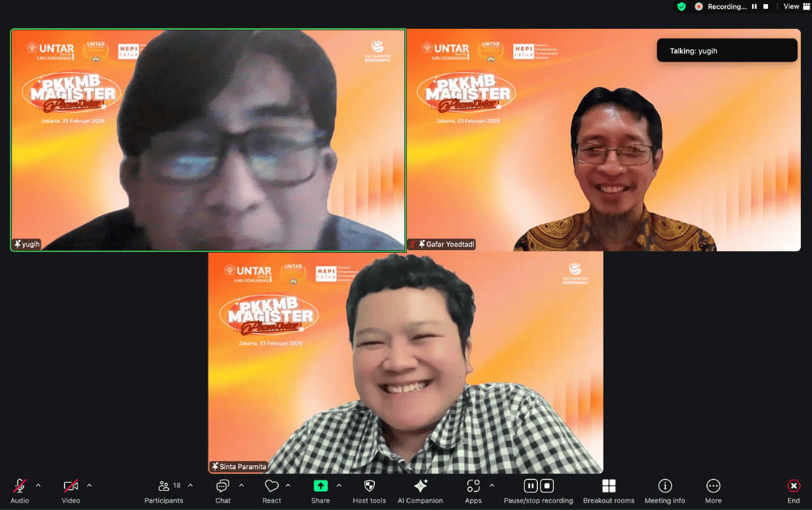Turn on the camera with Video button
This screenshot has height=510, width=812.
coord(70,486)
